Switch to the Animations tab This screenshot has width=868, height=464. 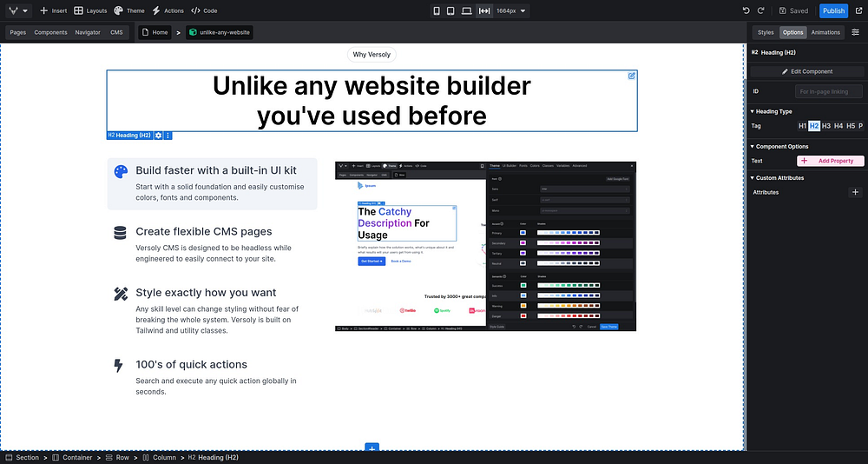[x=825, y=32]
